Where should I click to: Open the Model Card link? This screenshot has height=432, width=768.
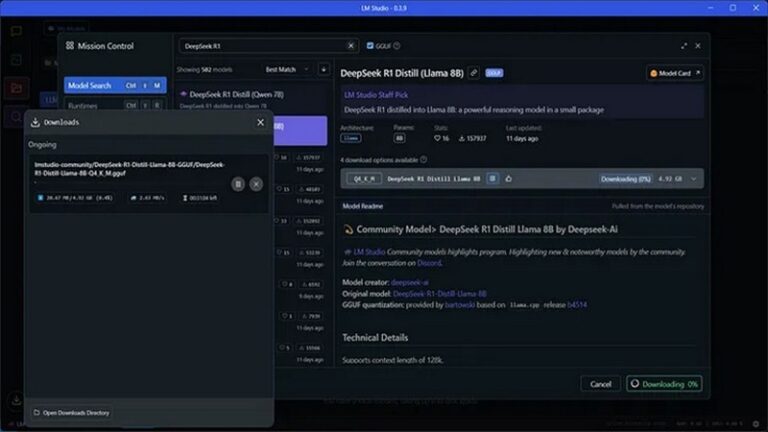click(x=677, y=73)
